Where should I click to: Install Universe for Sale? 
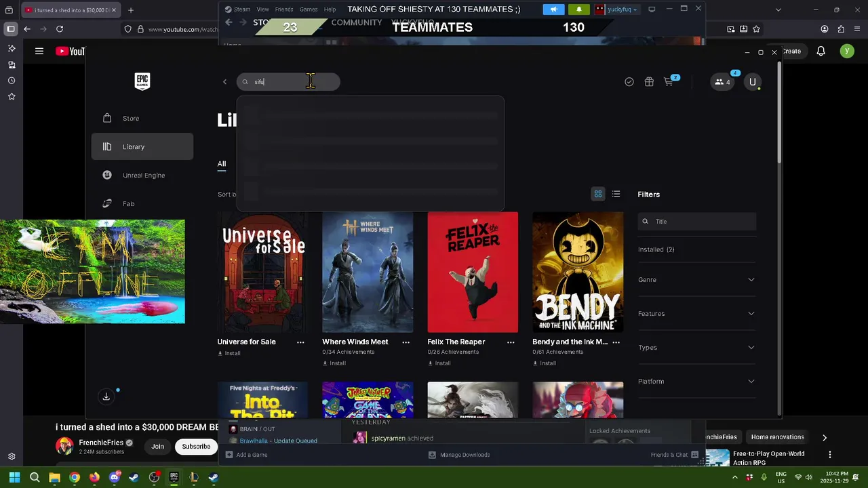pyautogui.click(x=229, y=353)
